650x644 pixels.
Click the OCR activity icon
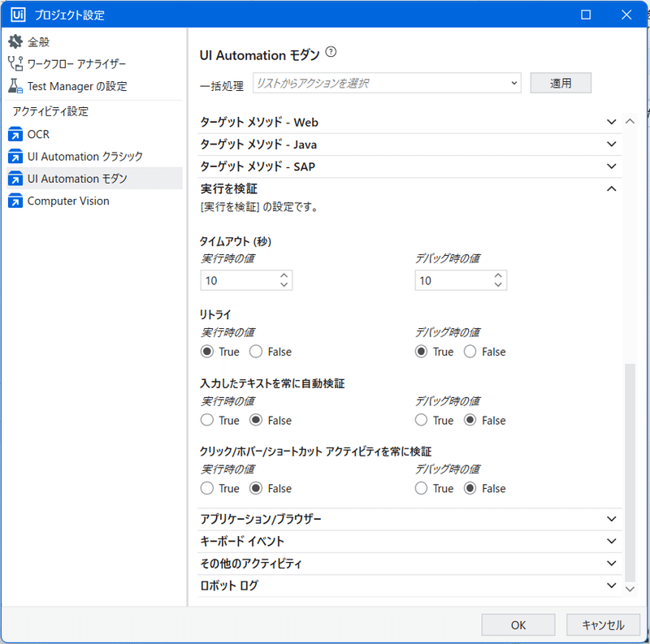click(15, 134)
